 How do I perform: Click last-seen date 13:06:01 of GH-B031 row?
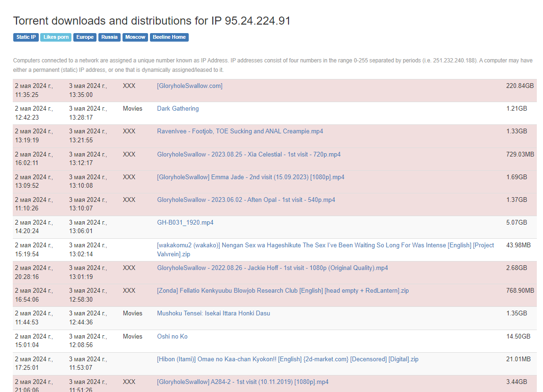pyautogui.click(x=88, y=227)
